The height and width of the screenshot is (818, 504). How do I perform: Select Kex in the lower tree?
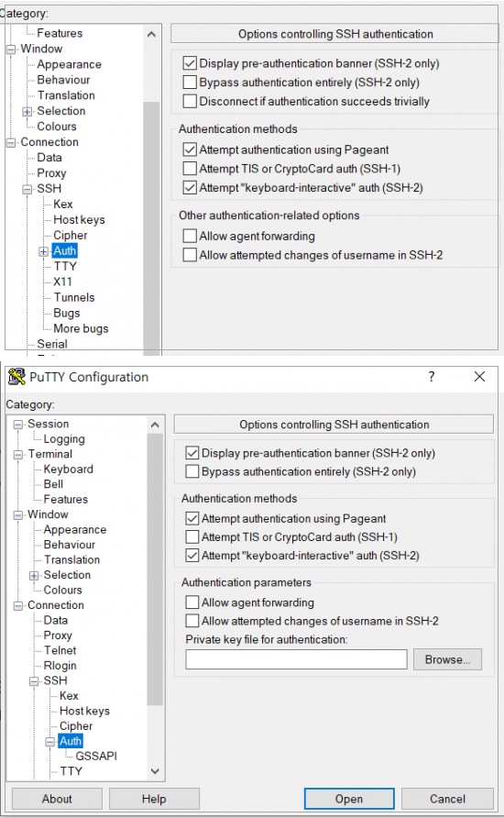click(x=69, y=696)
